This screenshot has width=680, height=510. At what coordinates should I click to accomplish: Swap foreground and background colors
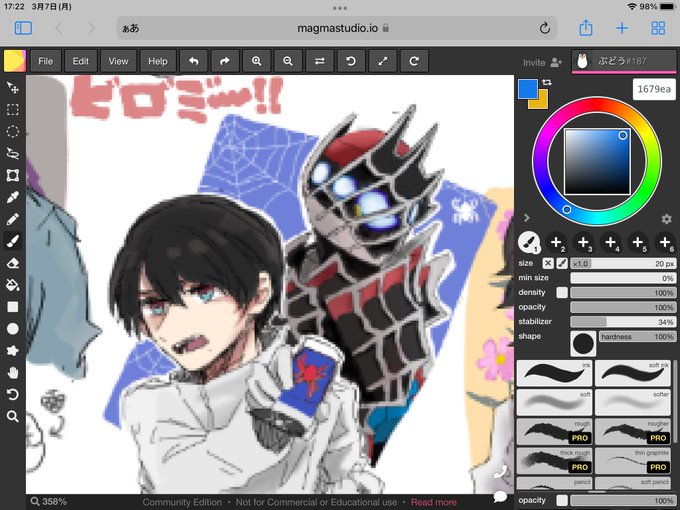click(x=547, y=82)
